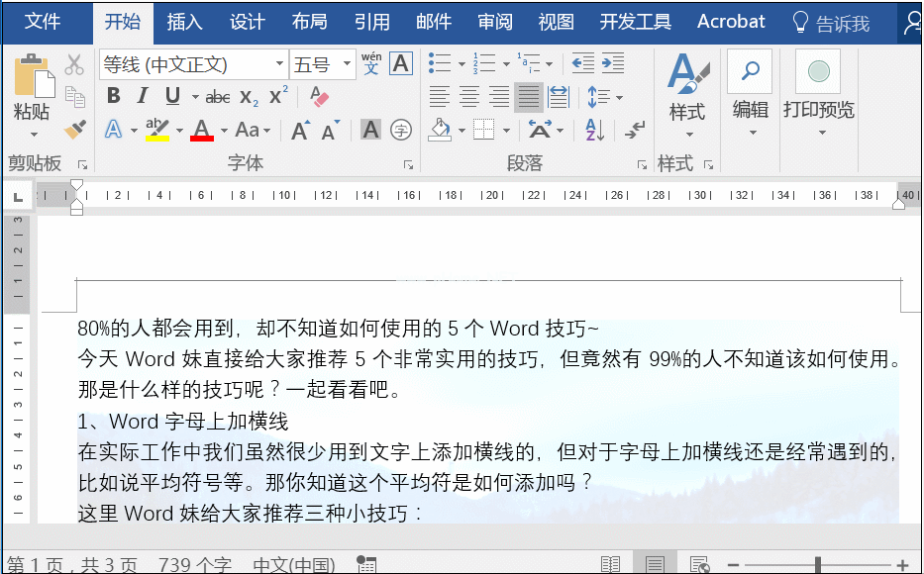Increase paragraph indent
Viewport: 924px width, 574px height.
(x=613, y=63)
